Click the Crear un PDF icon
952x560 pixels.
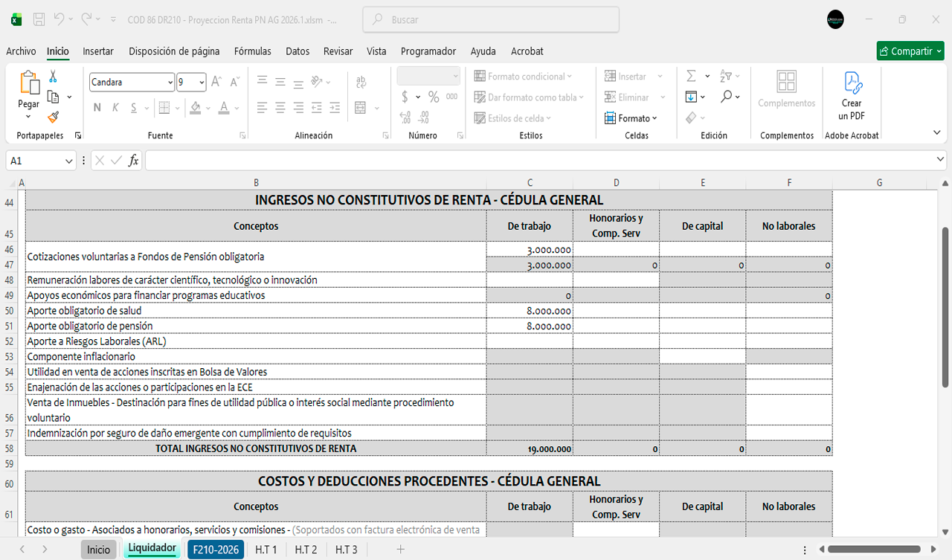[852, 83]
